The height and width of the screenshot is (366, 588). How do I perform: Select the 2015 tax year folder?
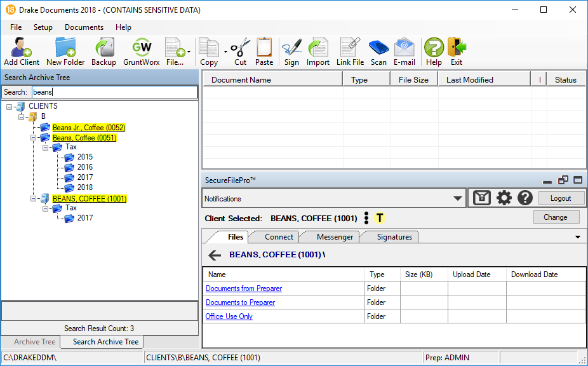[x=85, y=157]
